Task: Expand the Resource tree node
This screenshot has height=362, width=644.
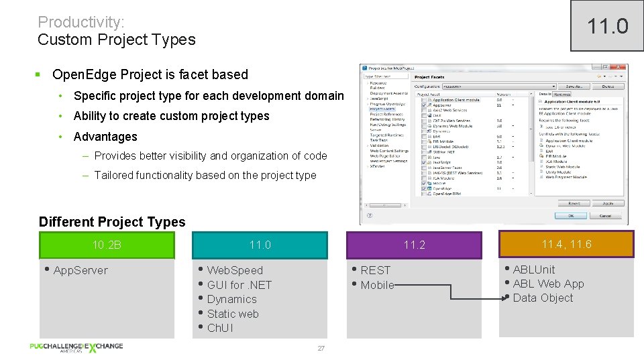Action: [x=368, y=83]
